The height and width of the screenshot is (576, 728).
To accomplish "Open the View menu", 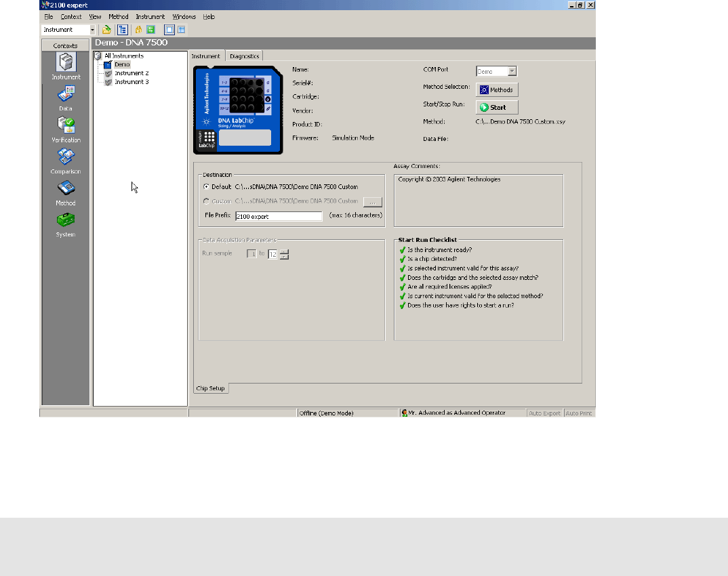I will tap(95, 17).
